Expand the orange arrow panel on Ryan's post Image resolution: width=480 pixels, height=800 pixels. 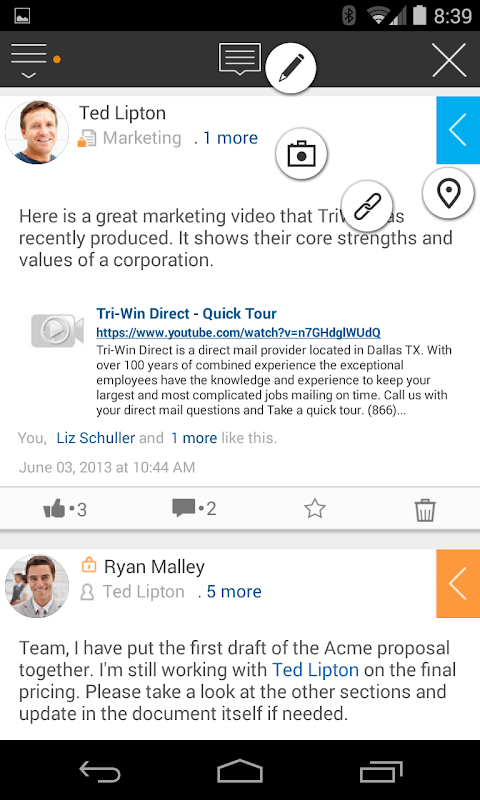coord(458,584)
